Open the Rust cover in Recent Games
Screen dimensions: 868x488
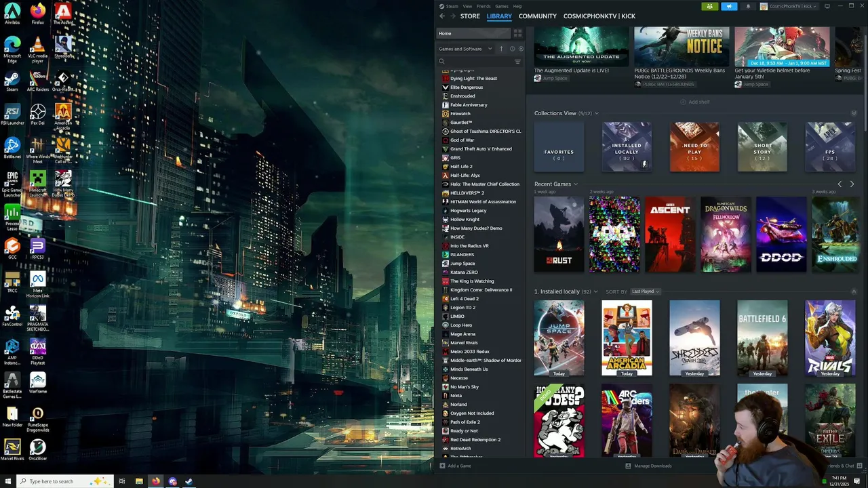click(559, 235)
